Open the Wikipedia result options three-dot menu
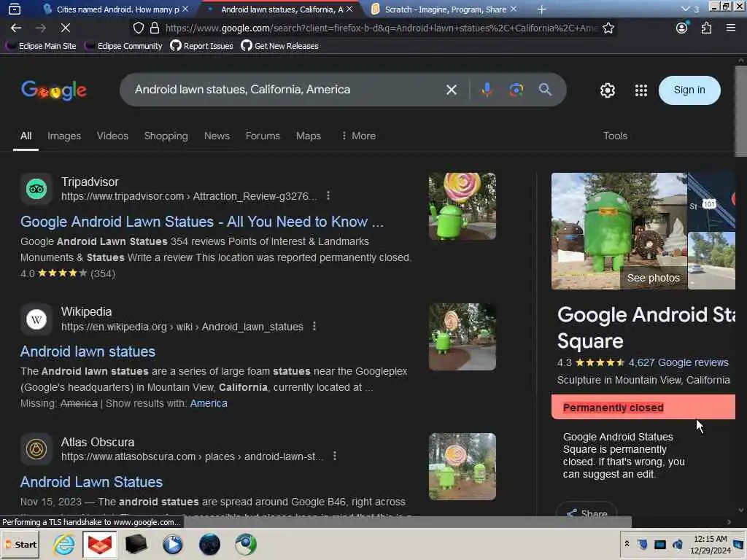This screenshot has height=560, width=747. [x=314, y=326]
